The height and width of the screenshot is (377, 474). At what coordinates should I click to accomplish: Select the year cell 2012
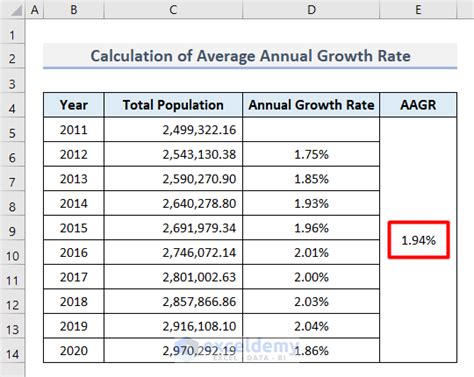click(x=74, y=154)
